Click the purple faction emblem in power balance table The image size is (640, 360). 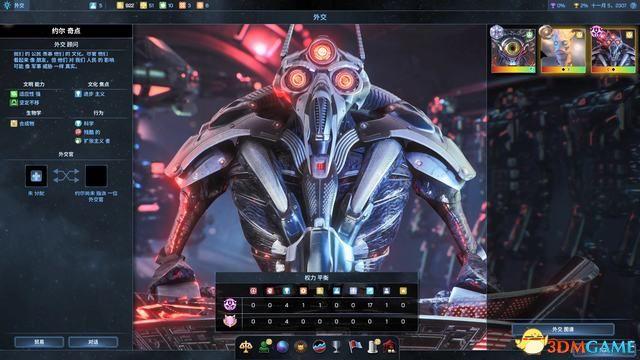(230, 305)
